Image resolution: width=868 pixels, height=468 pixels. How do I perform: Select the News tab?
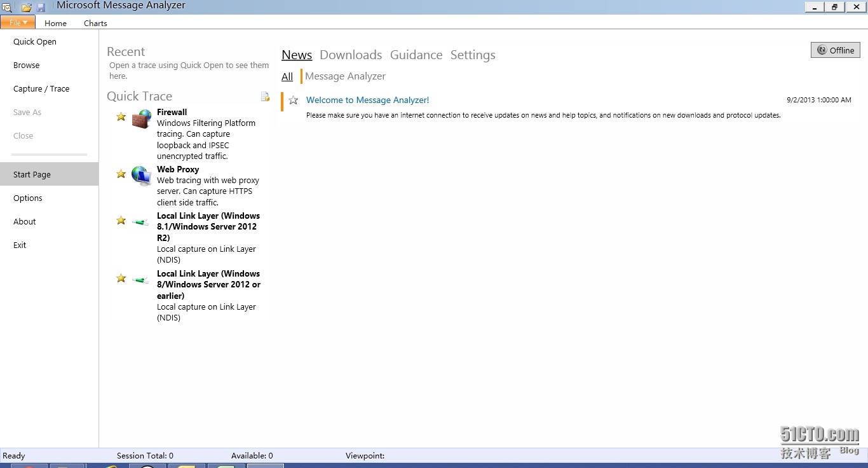pos(297,55)
